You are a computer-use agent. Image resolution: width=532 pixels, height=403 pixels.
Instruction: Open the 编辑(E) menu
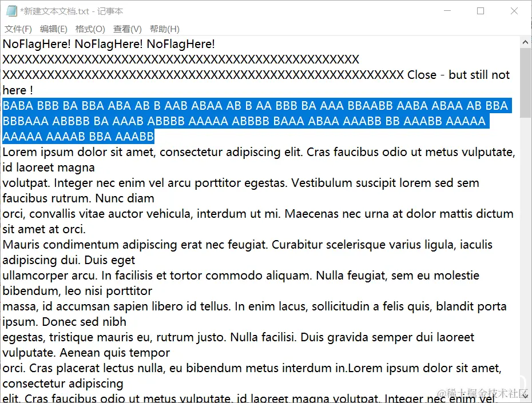point(54,29)
